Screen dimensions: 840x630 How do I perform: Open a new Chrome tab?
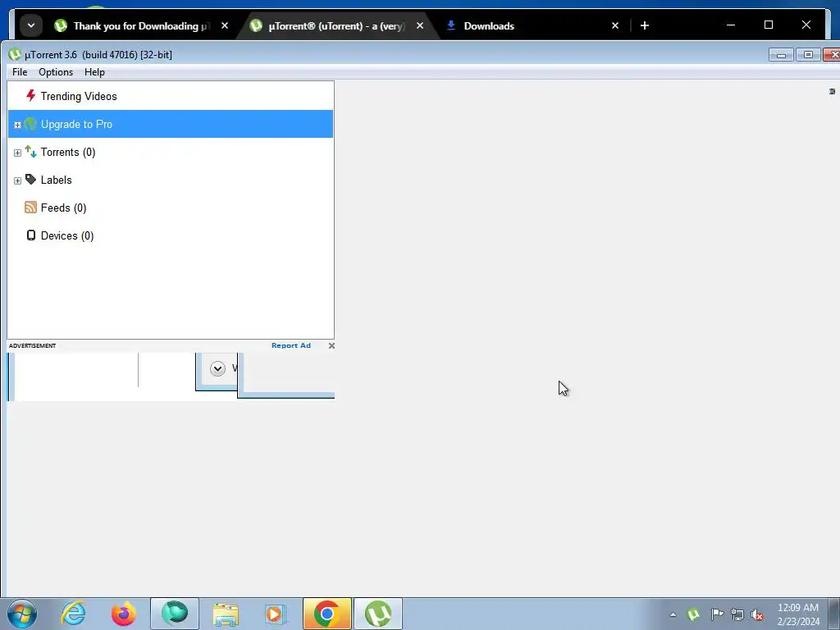click(x=645, y=25)
